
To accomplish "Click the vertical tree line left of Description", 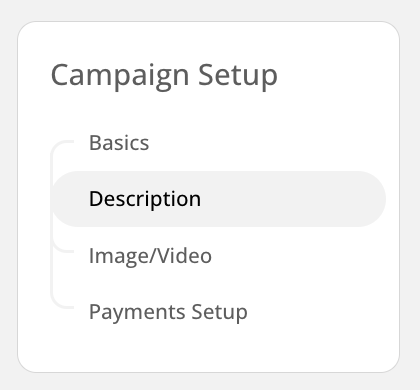I will click(52, 199).
